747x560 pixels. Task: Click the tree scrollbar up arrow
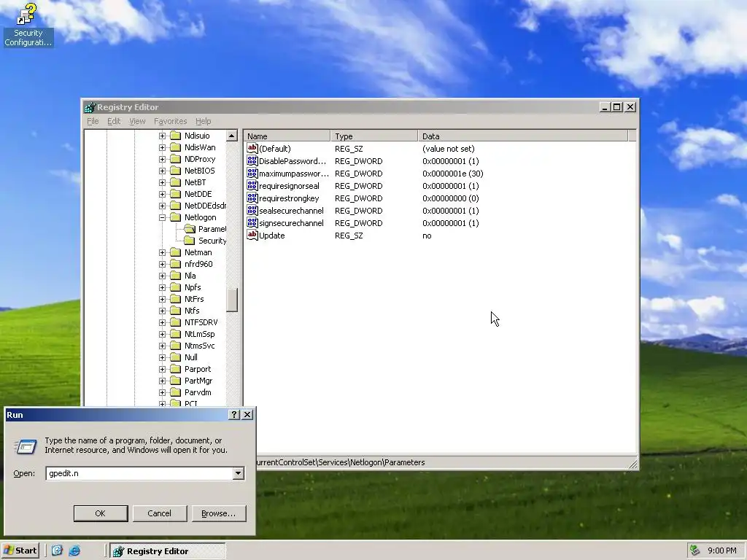(x=231, y=136)
